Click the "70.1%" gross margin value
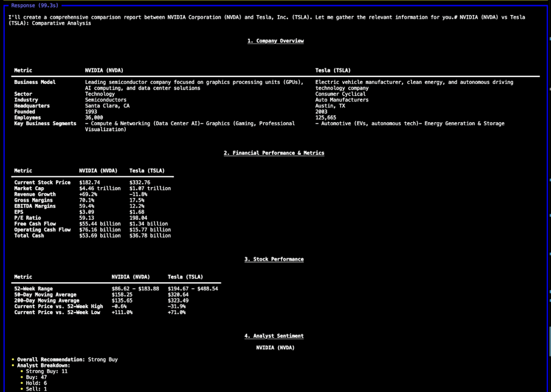This screenshot has width=551, height=392. 87,200
